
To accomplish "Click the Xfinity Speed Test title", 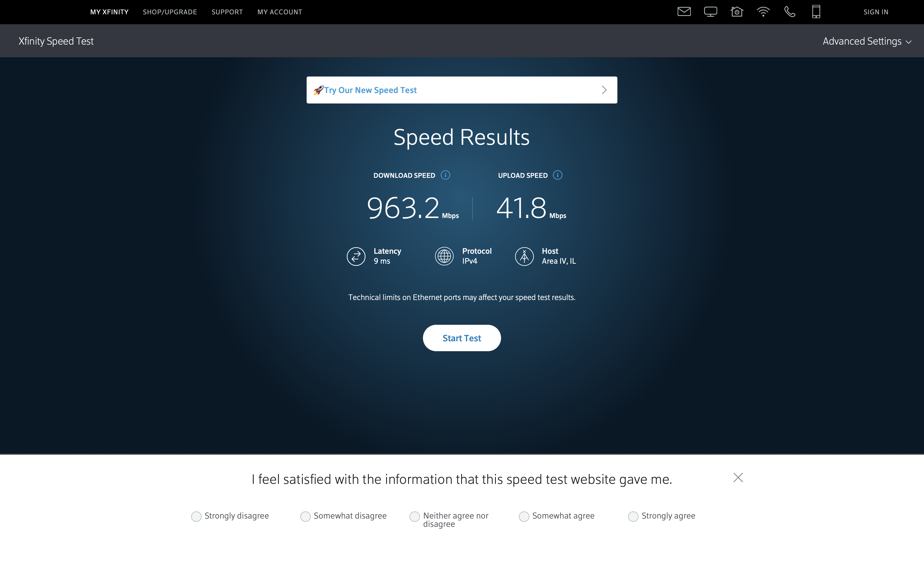I will tap(56, 41).
